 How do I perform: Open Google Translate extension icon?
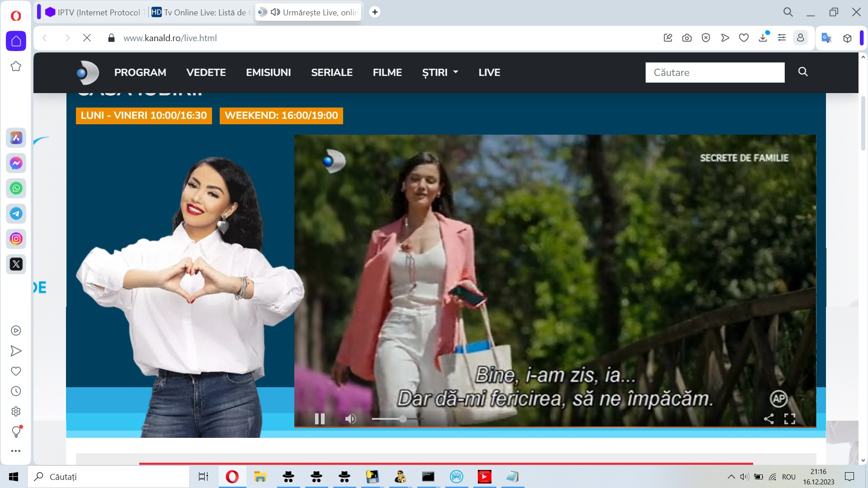point(826,38)
